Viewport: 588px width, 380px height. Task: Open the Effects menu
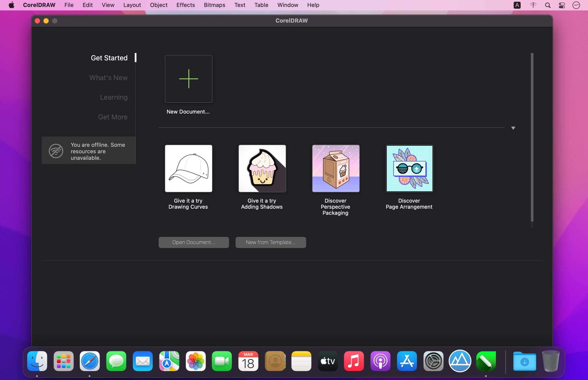click(x=185, y=5)
